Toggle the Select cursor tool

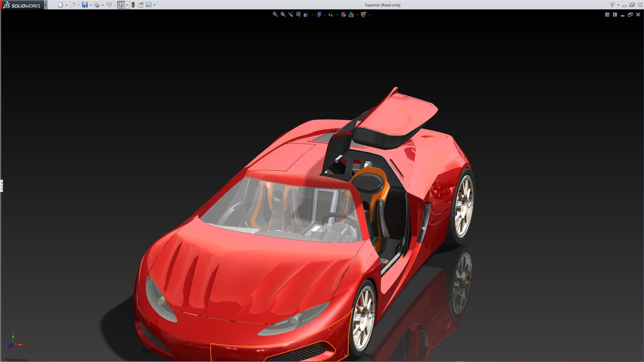[121, 5]
